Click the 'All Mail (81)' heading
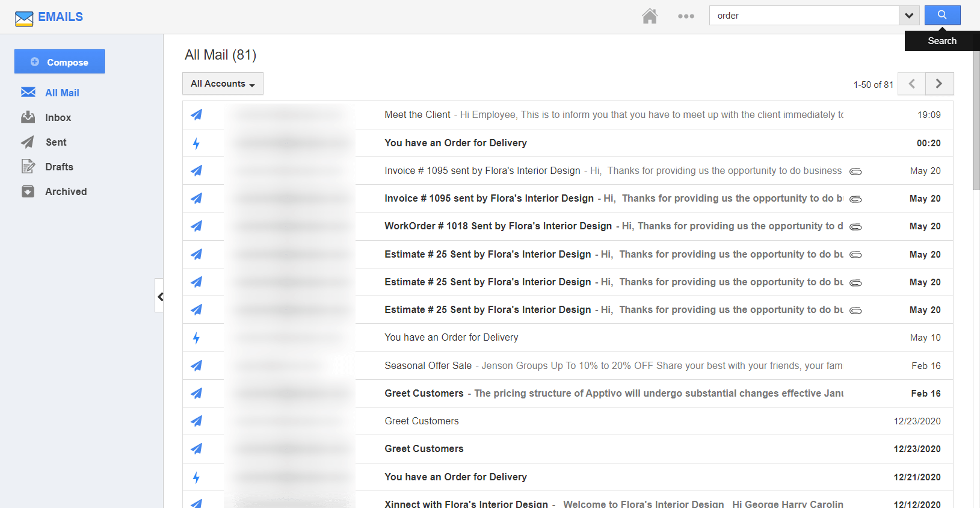The width and height of the screenshot is (980, 508). [x=220, y=55]
